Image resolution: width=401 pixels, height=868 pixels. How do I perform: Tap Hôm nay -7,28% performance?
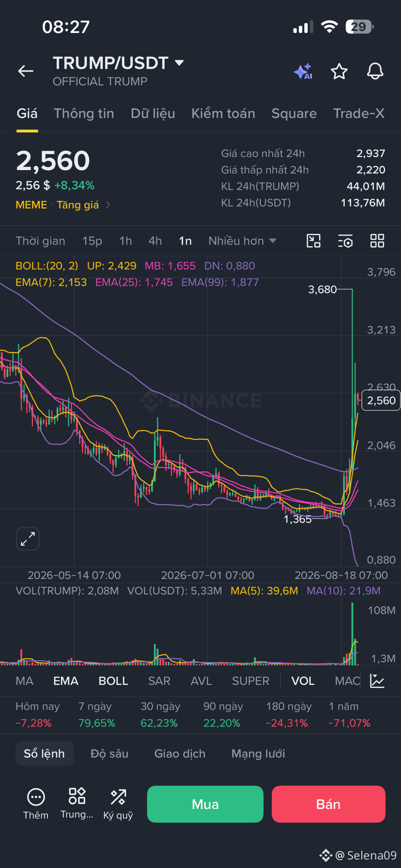tap(38, 714)
